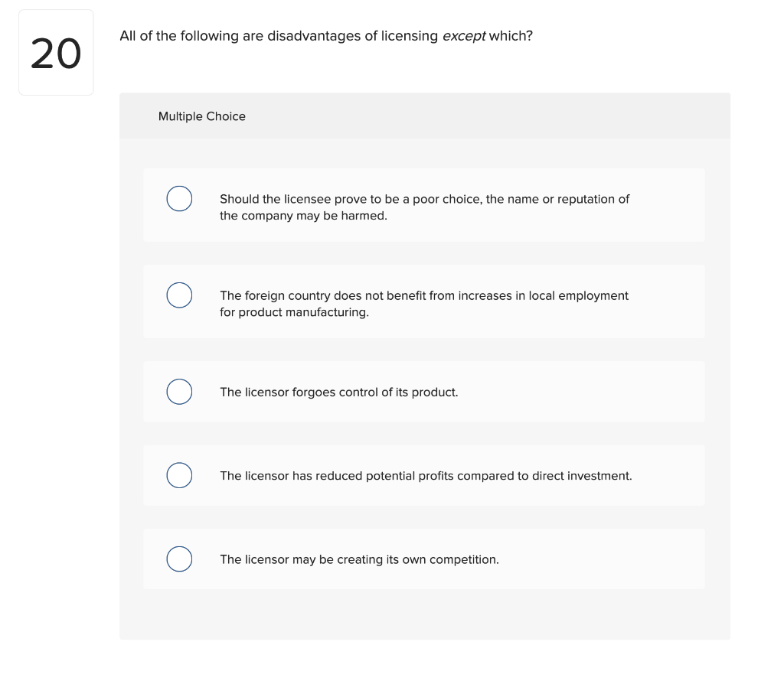The height and width of the screenshot is (684, 784).
Task: Click the line "the company may be harmed"
Action: tap(303, 216)
